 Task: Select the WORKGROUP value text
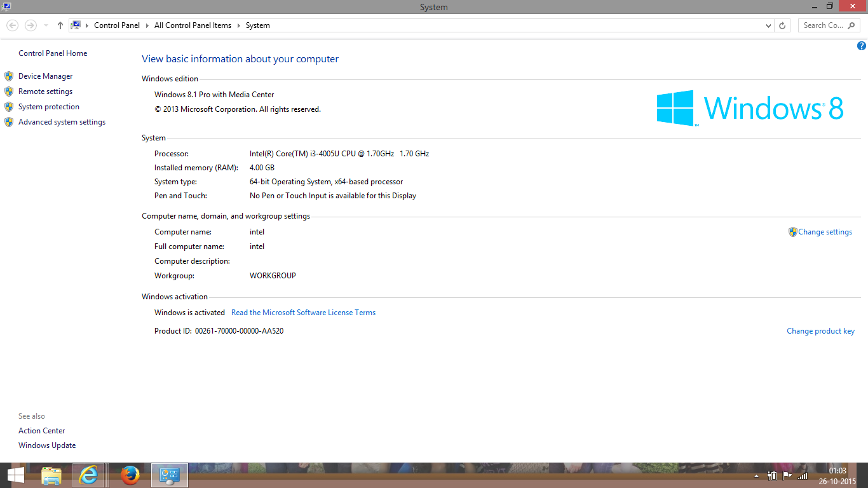[273, 276]
